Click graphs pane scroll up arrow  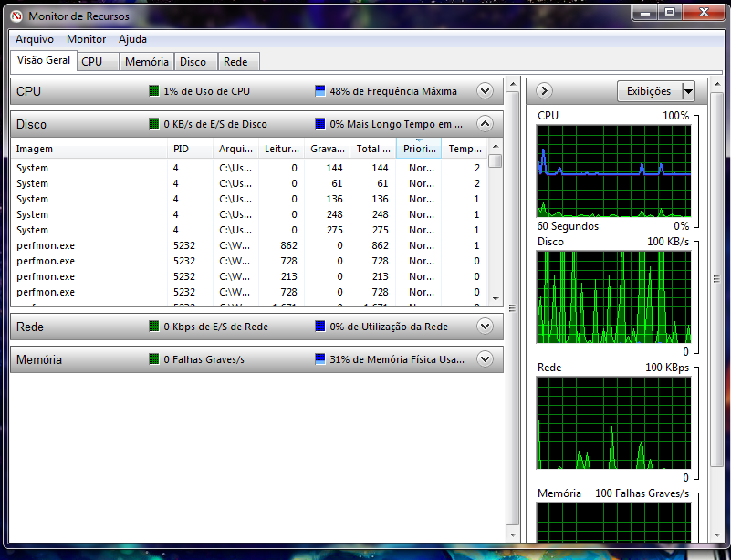point(716,84)
